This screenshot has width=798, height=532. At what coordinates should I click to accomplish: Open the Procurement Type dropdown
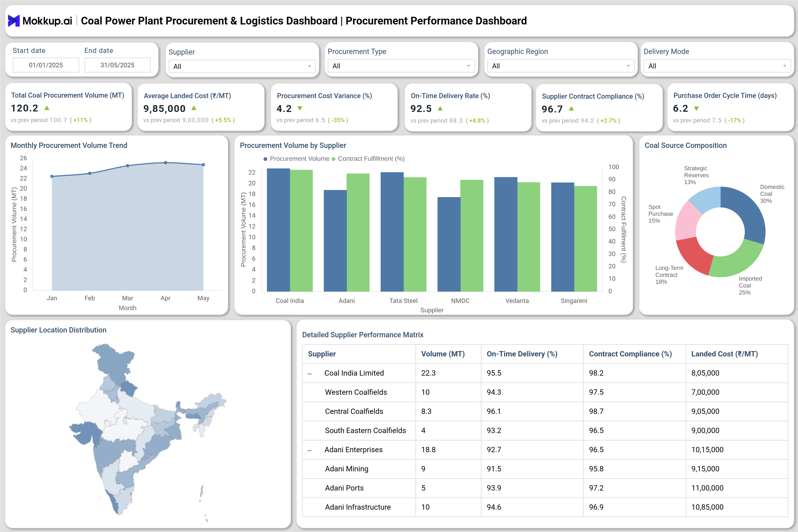[401, 66]
